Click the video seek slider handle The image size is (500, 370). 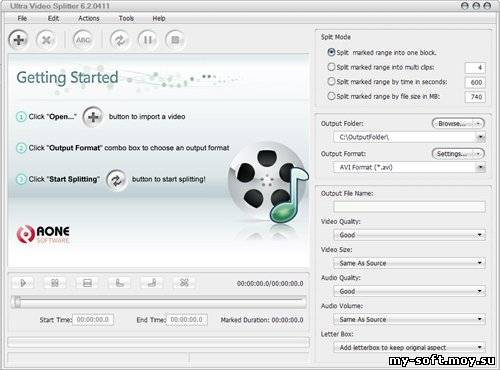click(17, 302)
